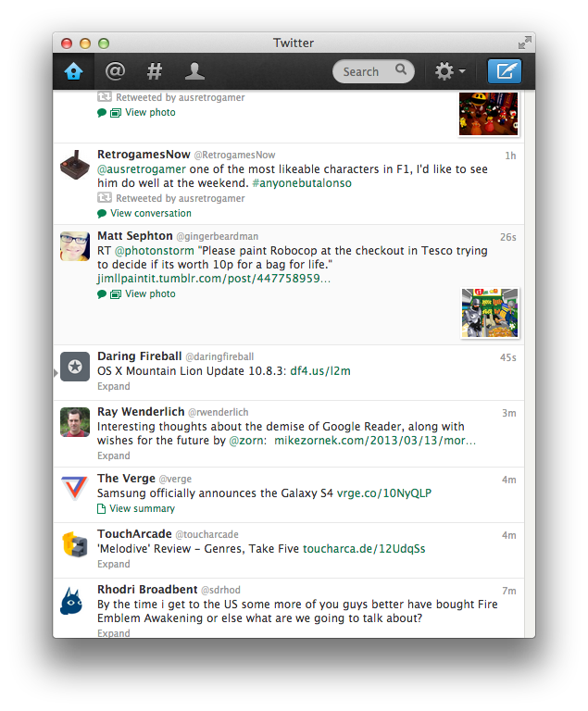Open the Daring Fireball name
The height and width of the screenshot is (711, 588).
[139, 356]
